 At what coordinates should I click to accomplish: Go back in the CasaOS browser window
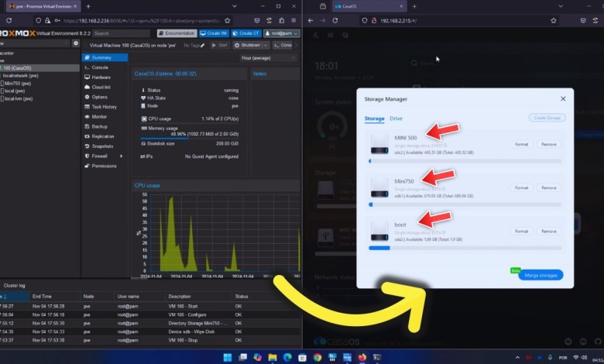311,21
